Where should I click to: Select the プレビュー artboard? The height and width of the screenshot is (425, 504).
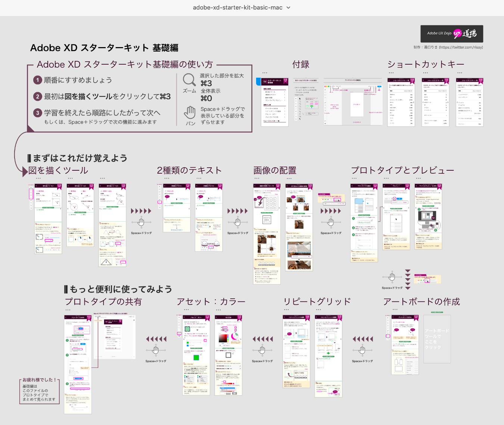point(396,217)
